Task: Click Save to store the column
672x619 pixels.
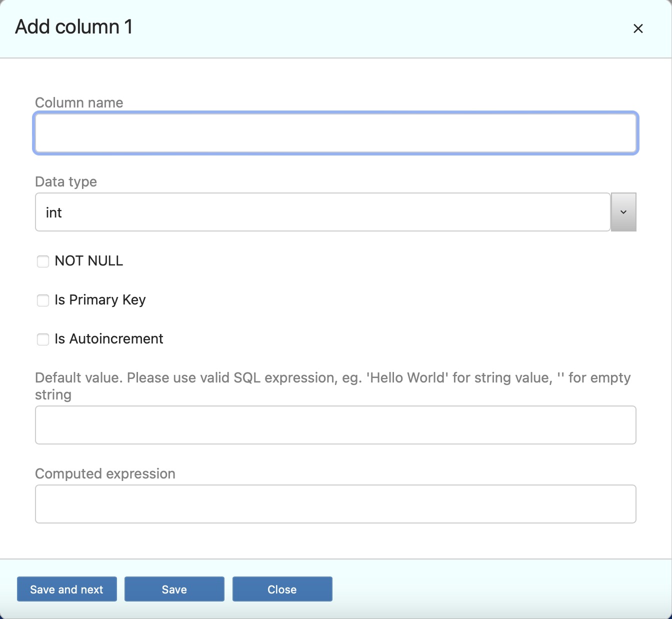Action: click(x=174, y=589)
